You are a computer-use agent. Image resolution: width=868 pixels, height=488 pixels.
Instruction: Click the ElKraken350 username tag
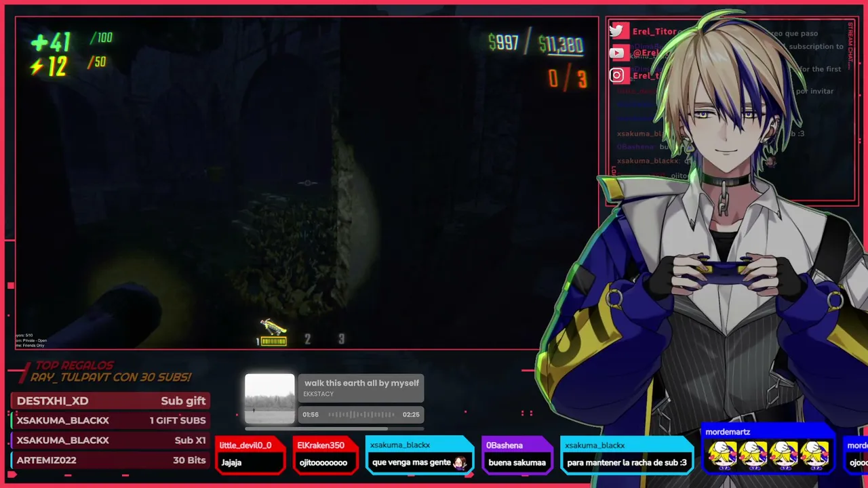[321, 445]
